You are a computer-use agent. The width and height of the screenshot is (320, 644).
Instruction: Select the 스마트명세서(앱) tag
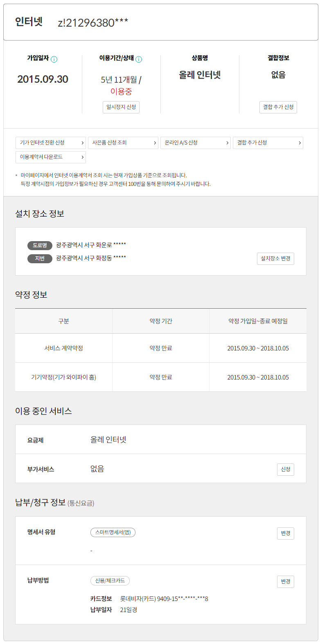click(x=113, y=532)
